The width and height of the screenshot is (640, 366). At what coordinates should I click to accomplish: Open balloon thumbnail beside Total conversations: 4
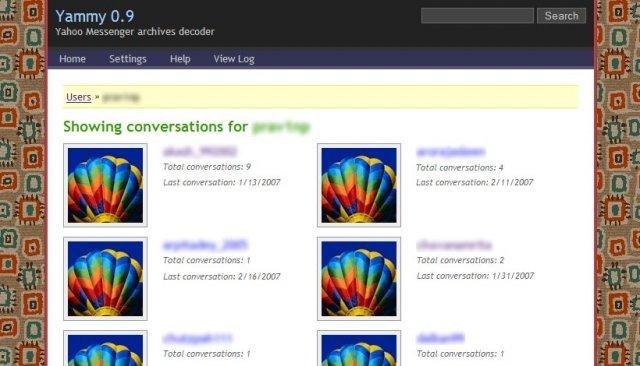[x=359, y=185]
